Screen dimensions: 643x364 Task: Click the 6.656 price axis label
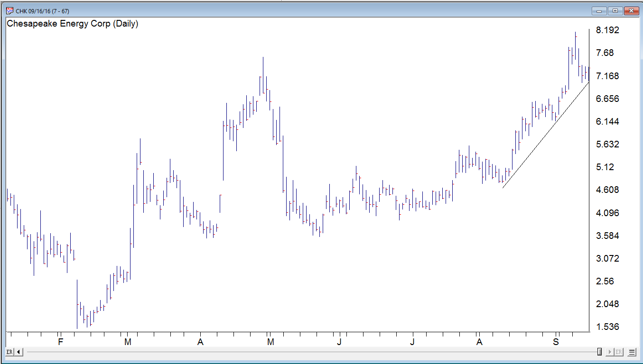pyautogui.click(x=607, y=99)
